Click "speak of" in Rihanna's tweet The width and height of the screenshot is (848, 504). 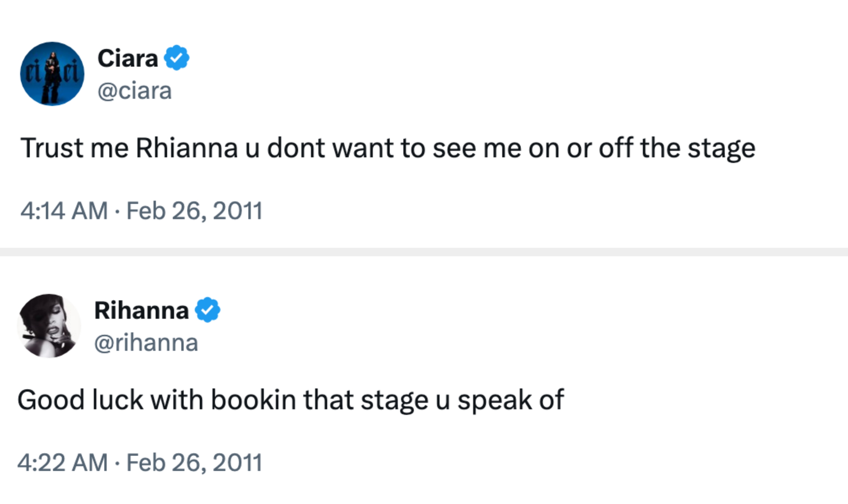click(x=510, y=400)
